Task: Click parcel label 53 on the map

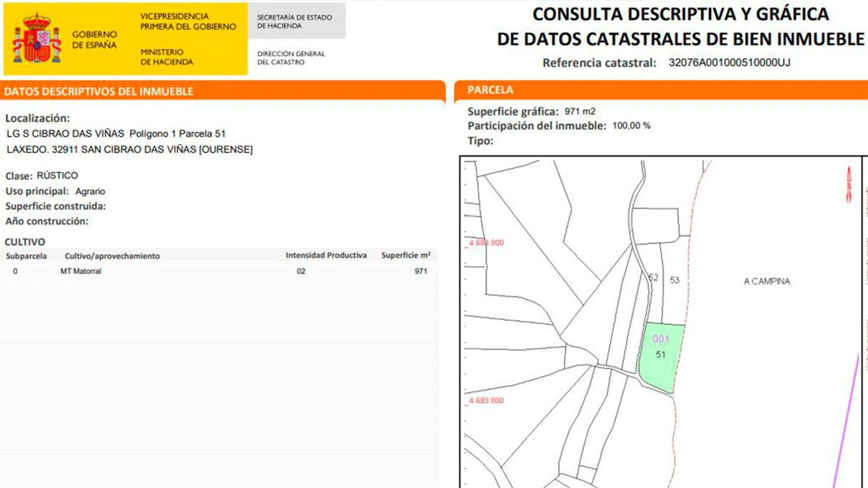Action: [675, 280]
